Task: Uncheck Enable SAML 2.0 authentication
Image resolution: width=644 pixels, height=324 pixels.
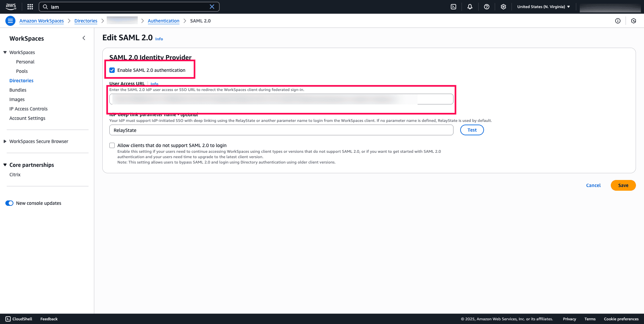Action: (112, 70)
